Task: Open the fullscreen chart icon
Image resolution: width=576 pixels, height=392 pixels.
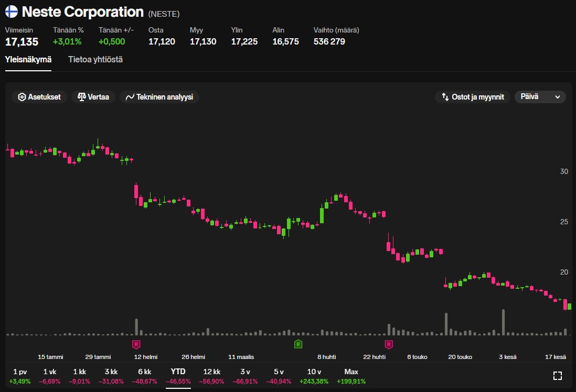Action: 557,375
